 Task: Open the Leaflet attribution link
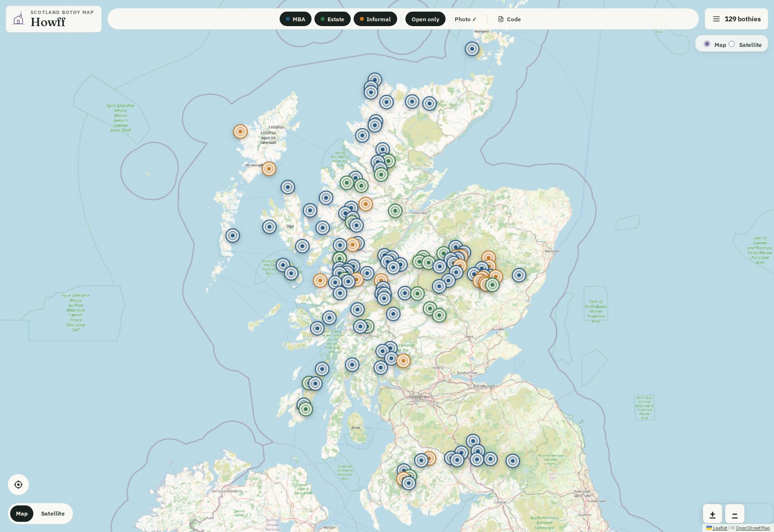coord(717,528)
